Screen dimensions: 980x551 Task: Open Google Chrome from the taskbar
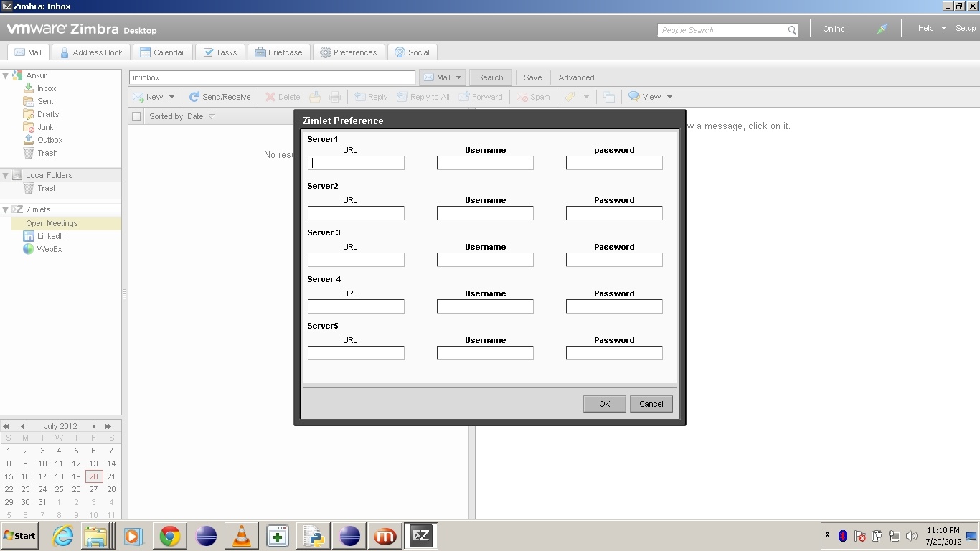[170, 536]
